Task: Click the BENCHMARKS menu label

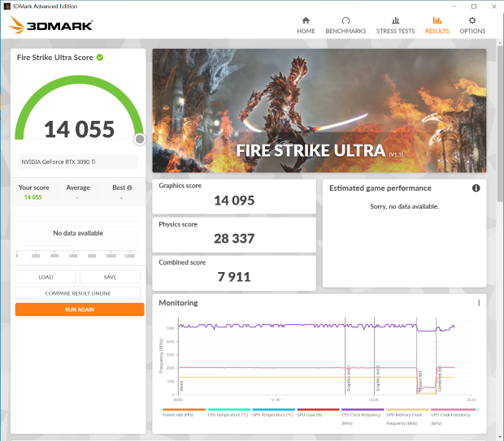Action: click(x=345, y=31)
